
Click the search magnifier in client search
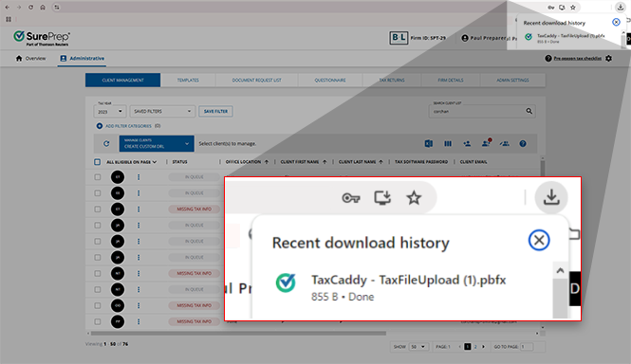[x=529, y=111]
